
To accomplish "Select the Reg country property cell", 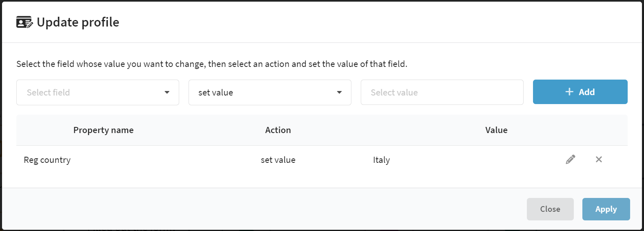I will pos(47,160).
